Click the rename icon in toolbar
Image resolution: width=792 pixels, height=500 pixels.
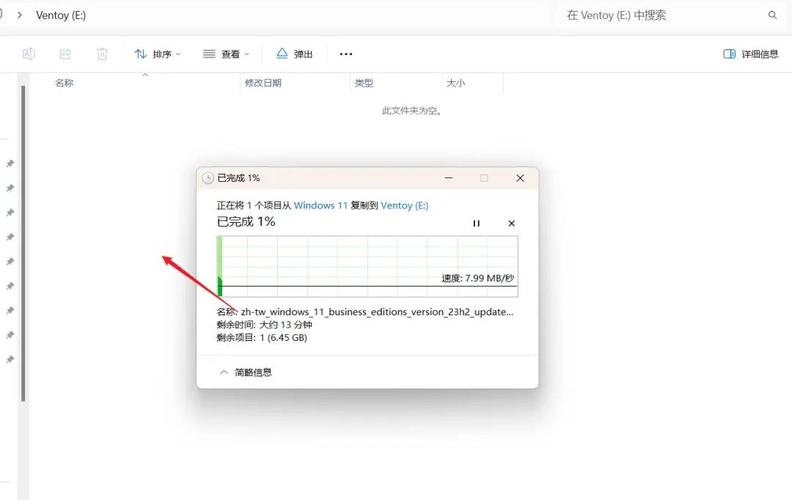tap(29, 54)
